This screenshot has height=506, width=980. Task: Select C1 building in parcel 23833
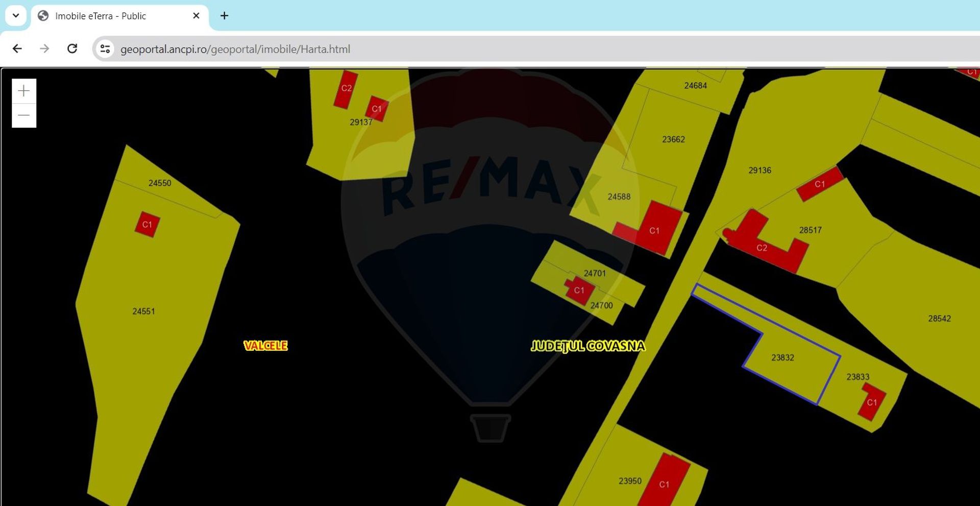point(872,402)
